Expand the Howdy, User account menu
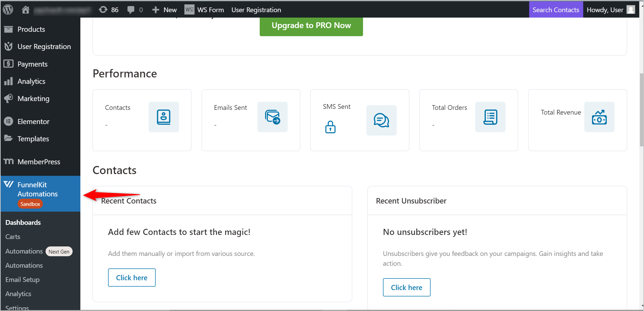This screenshot has height=311, width=644. click(x=611, y=10)
